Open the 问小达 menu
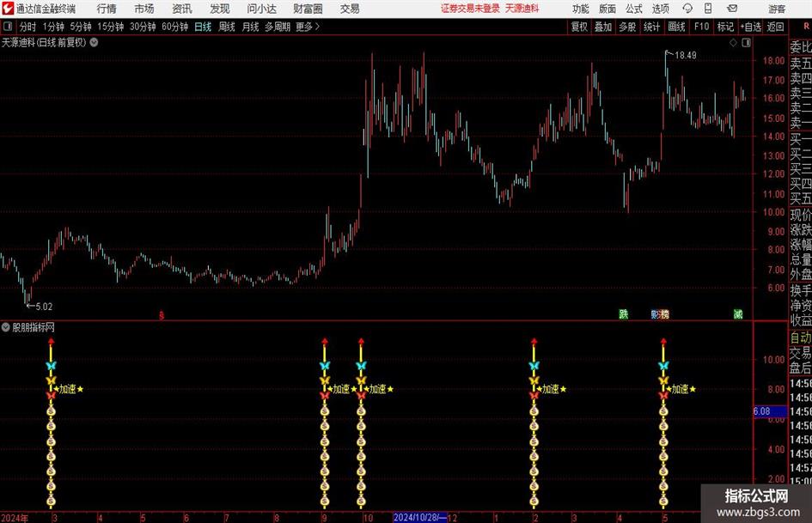 coord(261,9)
